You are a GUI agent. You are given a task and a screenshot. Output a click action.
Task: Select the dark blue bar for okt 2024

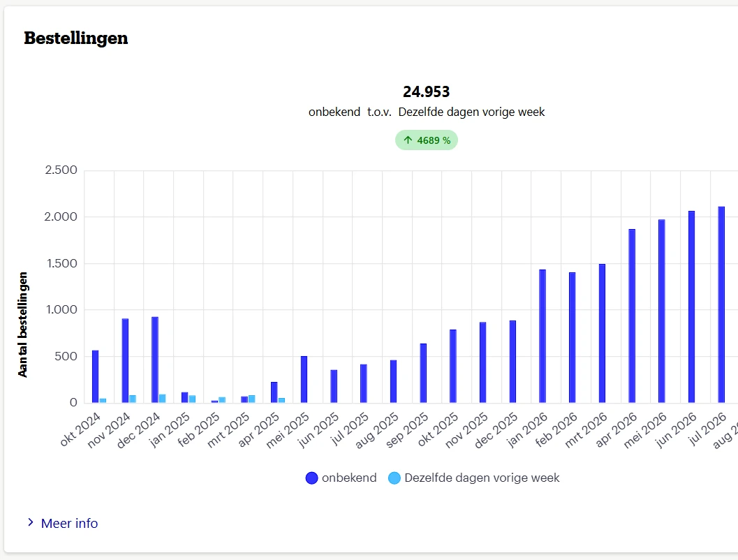click(95, 376)
